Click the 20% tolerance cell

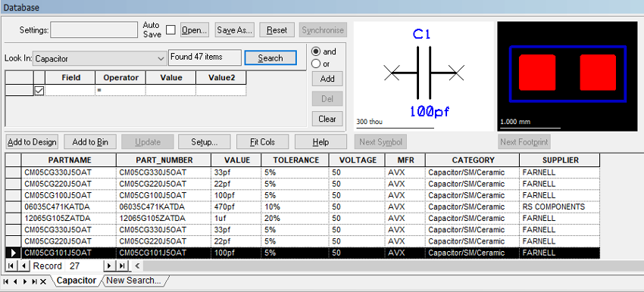295,218
